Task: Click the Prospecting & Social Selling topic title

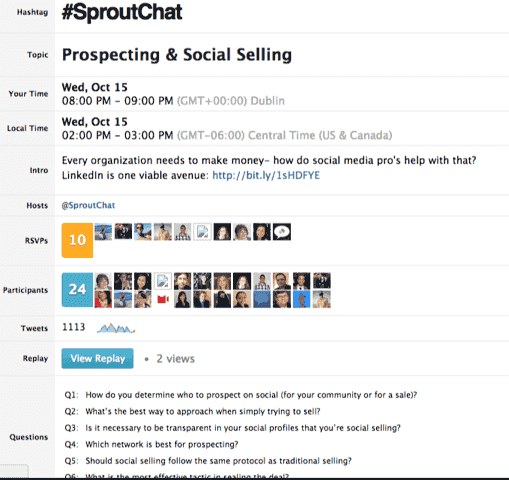Action: [x=177, y=55]
